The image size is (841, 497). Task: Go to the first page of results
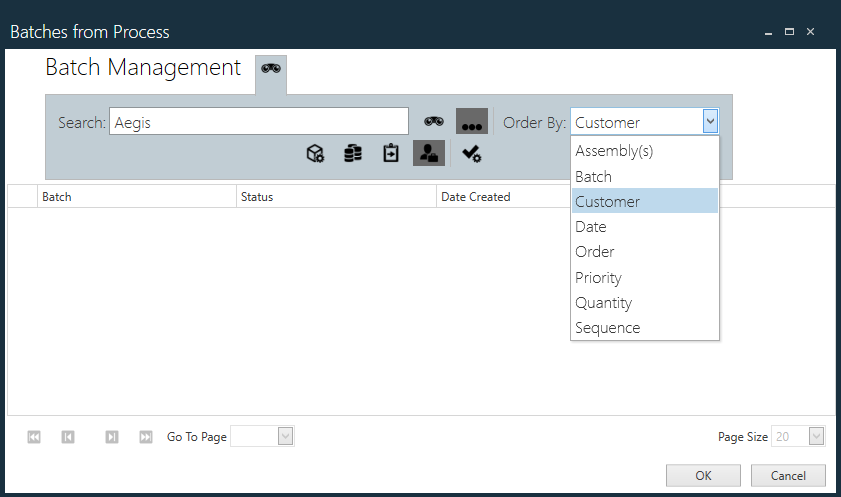pyautogui.click(x=34, y=437)
